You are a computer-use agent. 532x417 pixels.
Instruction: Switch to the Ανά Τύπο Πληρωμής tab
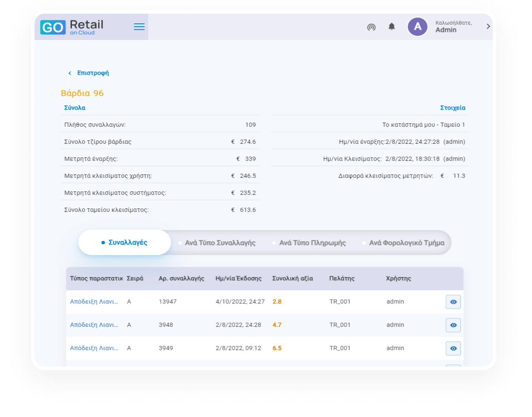pos(312,243)
